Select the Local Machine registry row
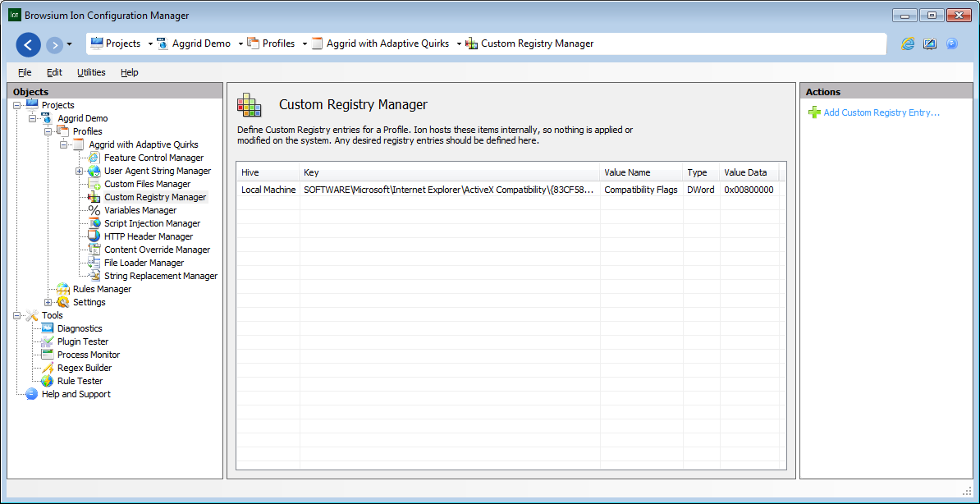This screenshot has width=980, height=504. pos(268,190)
